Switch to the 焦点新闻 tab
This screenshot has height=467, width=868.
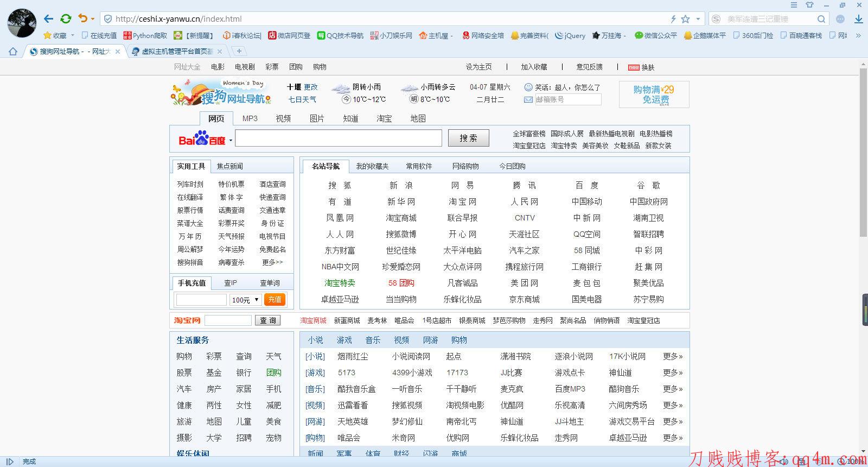point(230,166)
